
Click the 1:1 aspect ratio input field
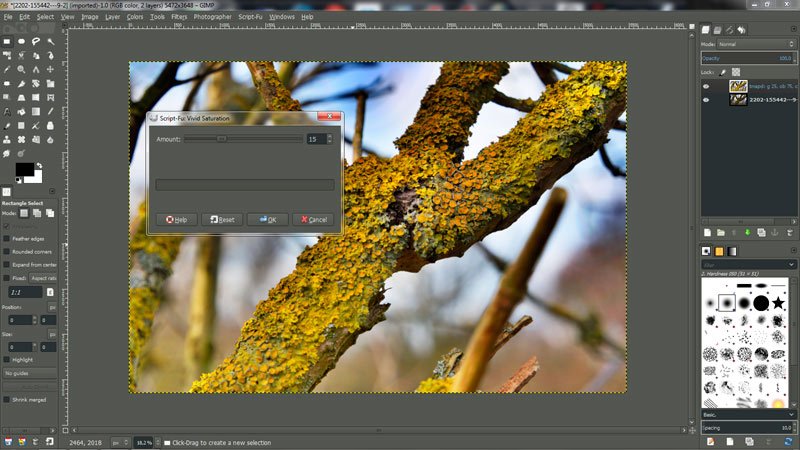coord(26,292)
